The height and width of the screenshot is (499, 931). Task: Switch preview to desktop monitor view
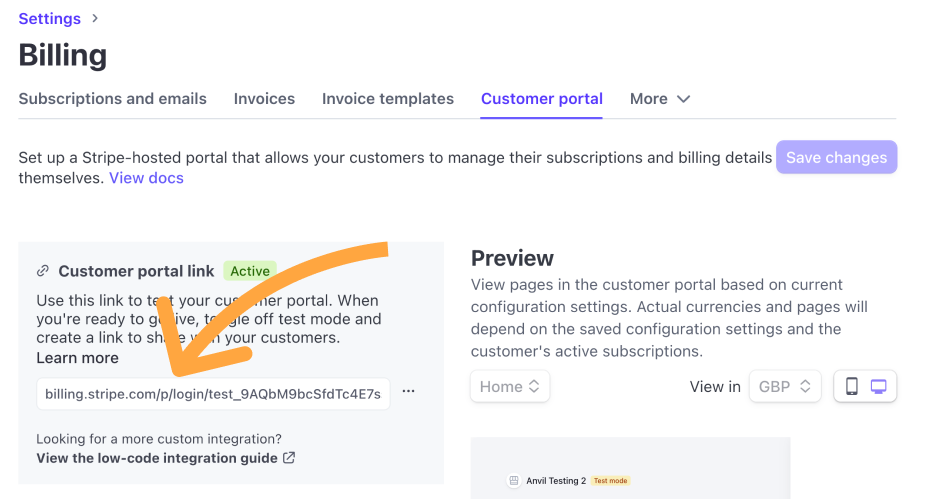coord(879,387)
